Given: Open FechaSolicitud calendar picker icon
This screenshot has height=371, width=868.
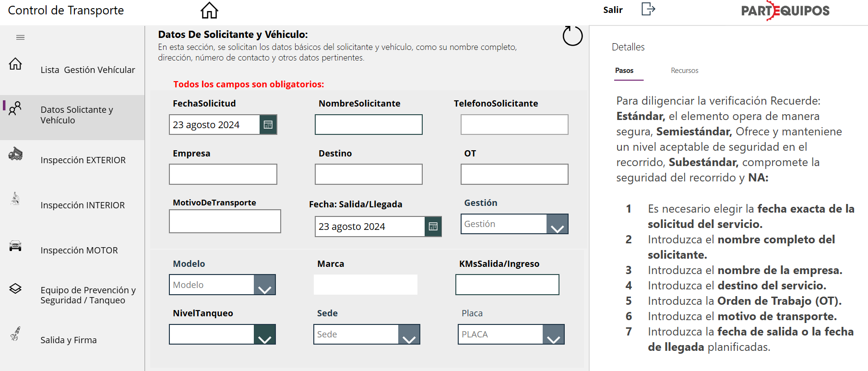Looking at the screenshot, I should (268, 125).
